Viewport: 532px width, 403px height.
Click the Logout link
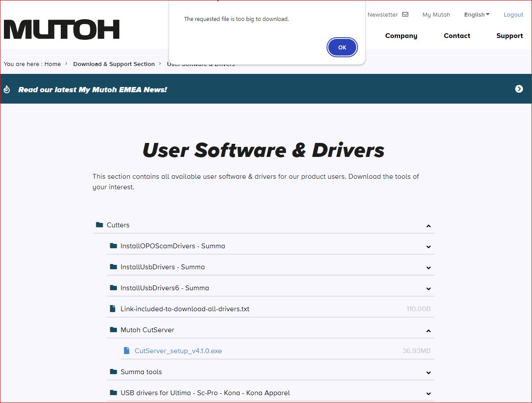(x=513, y=14)
